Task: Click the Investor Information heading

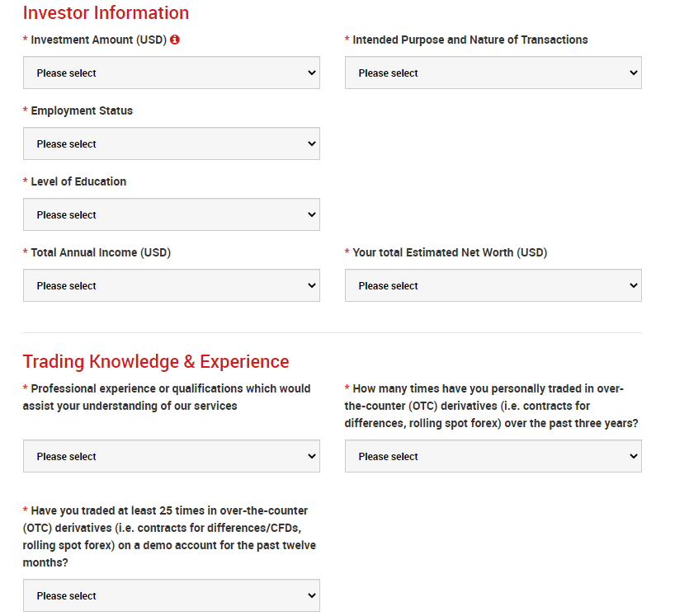Action: coord(106,13)
